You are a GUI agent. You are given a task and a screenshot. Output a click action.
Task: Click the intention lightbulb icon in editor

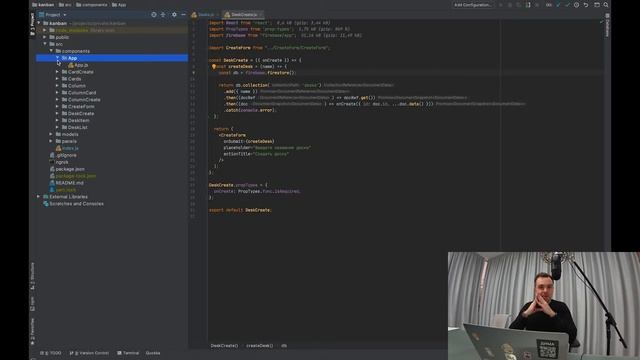pos(213,67)
